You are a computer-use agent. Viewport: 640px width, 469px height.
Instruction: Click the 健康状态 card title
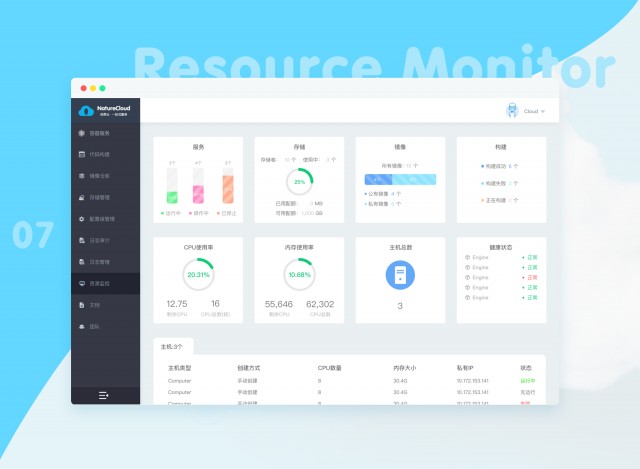pyautogui.click(x=501, y=247)
